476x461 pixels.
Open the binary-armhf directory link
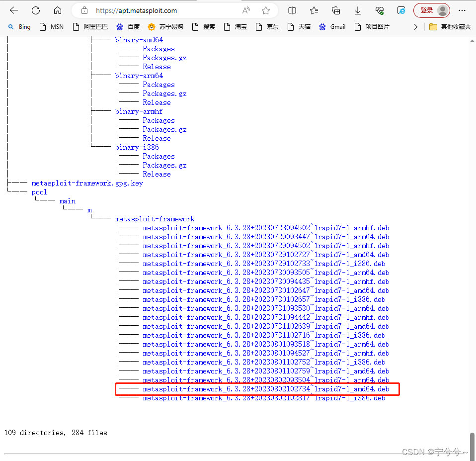point(139,111)
